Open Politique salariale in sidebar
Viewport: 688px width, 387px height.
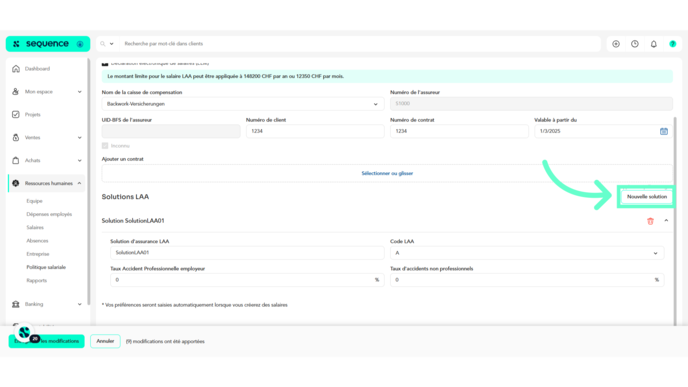(46, 267)
